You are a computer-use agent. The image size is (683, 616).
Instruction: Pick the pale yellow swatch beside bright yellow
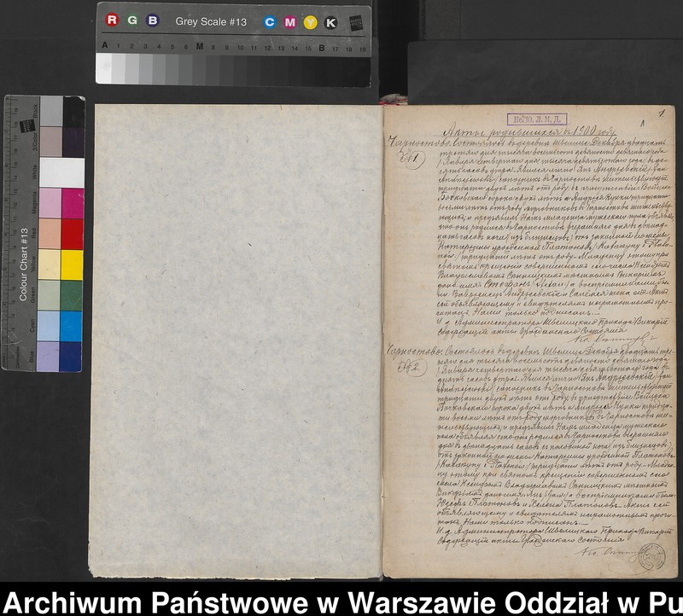click(x=50, y=264)
